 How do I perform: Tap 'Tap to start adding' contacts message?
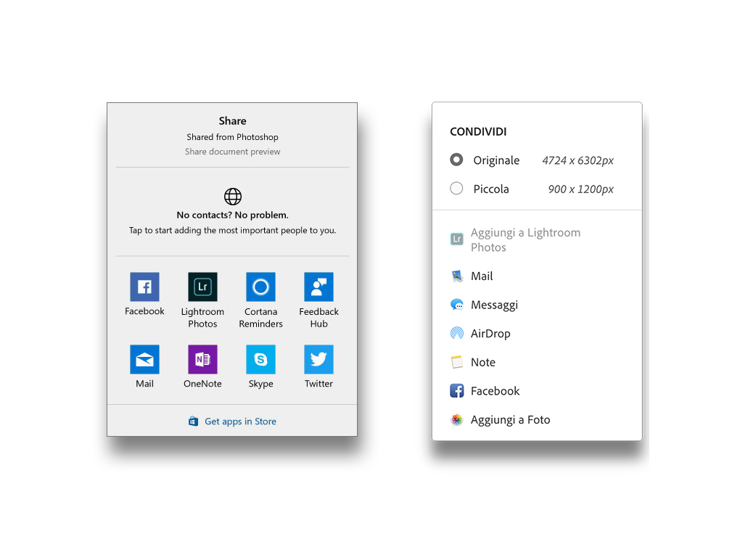pyautogui.click(x=232, y=231)
